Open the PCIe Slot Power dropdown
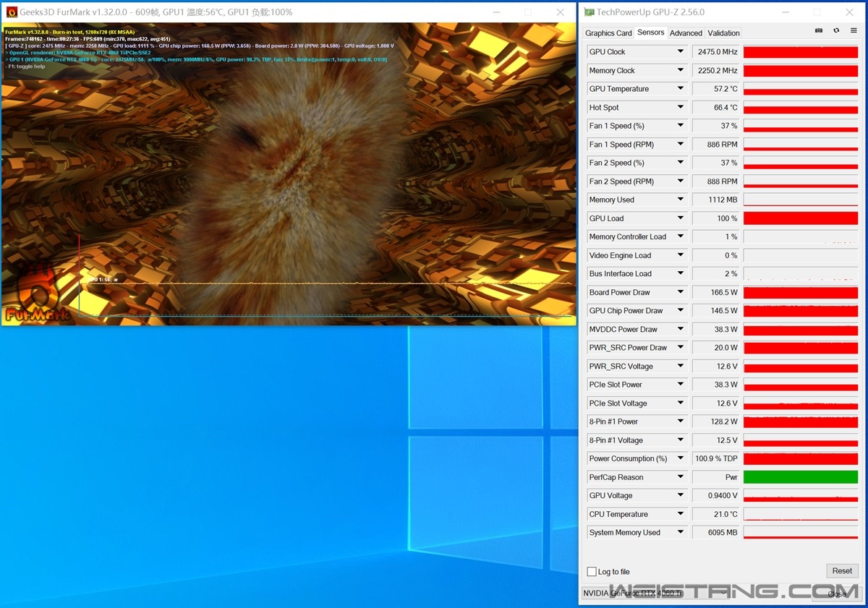Screen dimensions: 868x608 click(x=681, y=385)
